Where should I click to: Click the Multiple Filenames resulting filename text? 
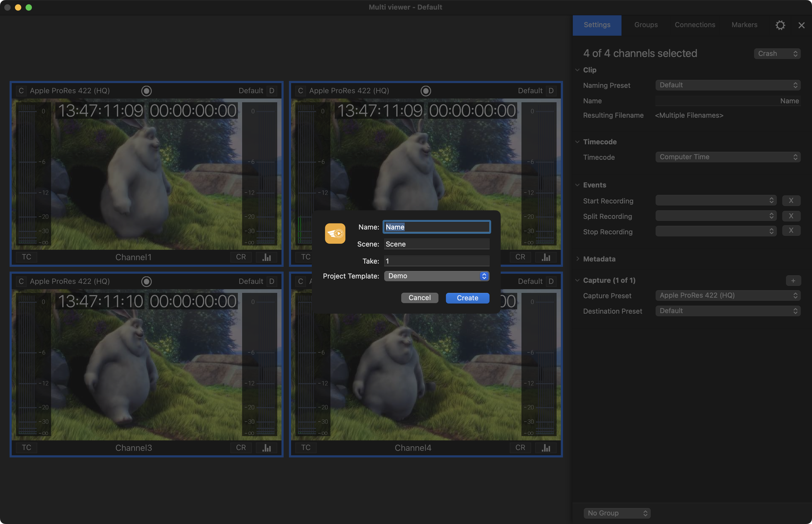689,115
